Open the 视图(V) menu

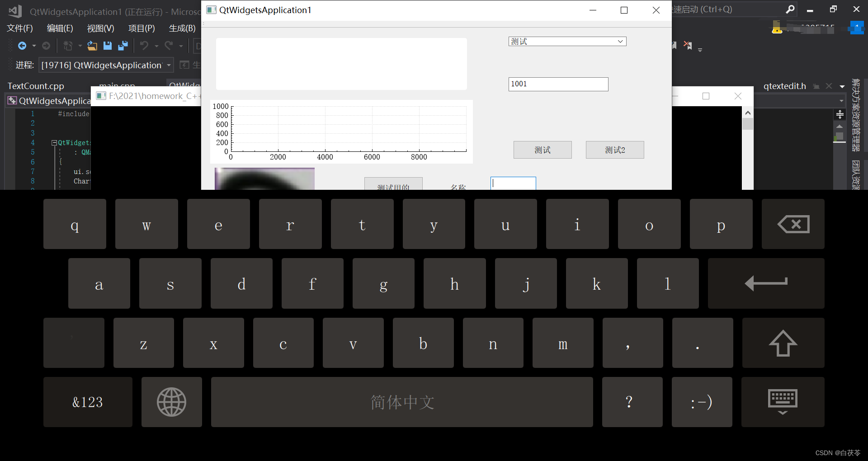[100, 28]
